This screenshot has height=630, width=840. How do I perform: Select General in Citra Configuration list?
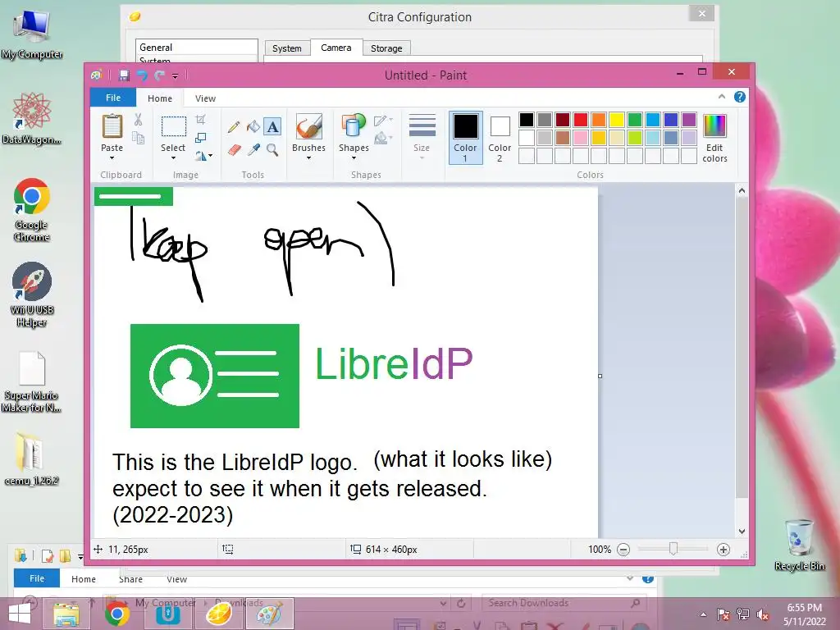click(196, 47)
